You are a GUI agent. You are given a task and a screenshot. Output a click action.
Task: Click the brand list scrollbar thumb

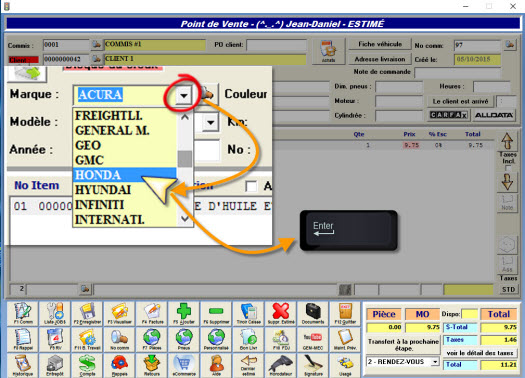coord(184,159)
